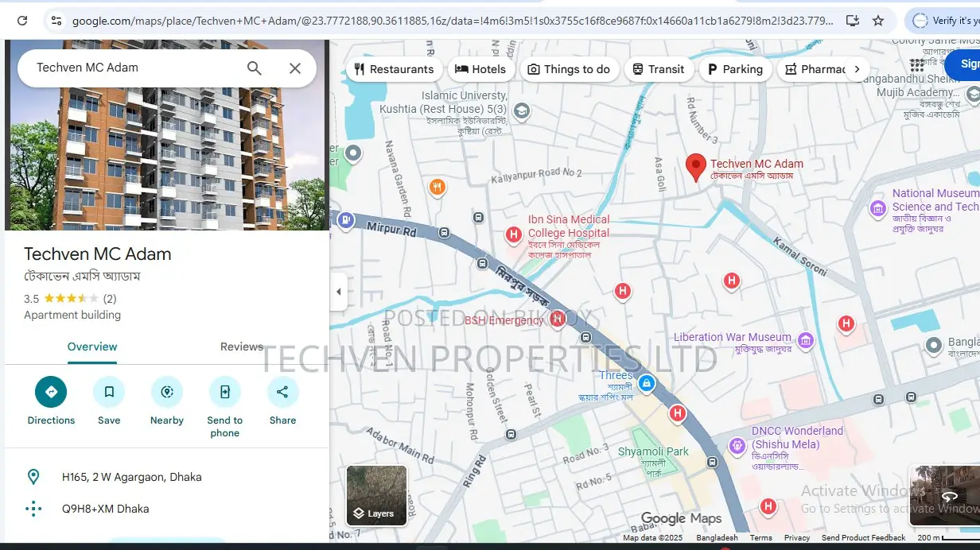Open install app icon in address bar
This screenshot has width=980, height=550.
(x=852, y=21)
